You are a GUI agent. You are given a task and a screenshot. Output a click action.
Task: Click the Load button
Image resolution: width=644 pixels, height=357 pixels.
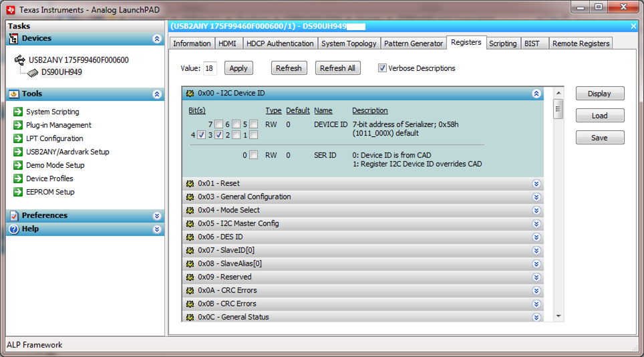point(600,116)
